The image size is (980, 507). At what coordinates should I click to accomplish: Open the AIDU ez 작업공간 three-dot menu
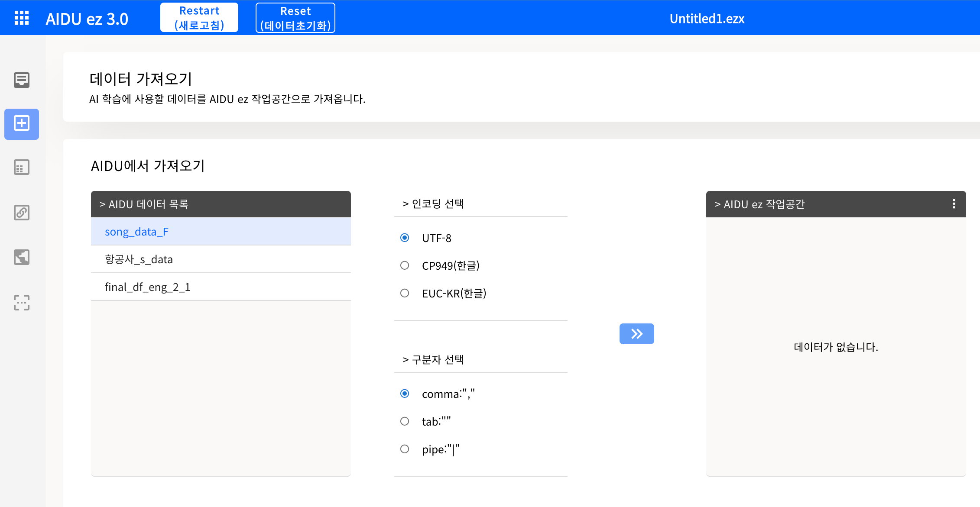(954, 204)
